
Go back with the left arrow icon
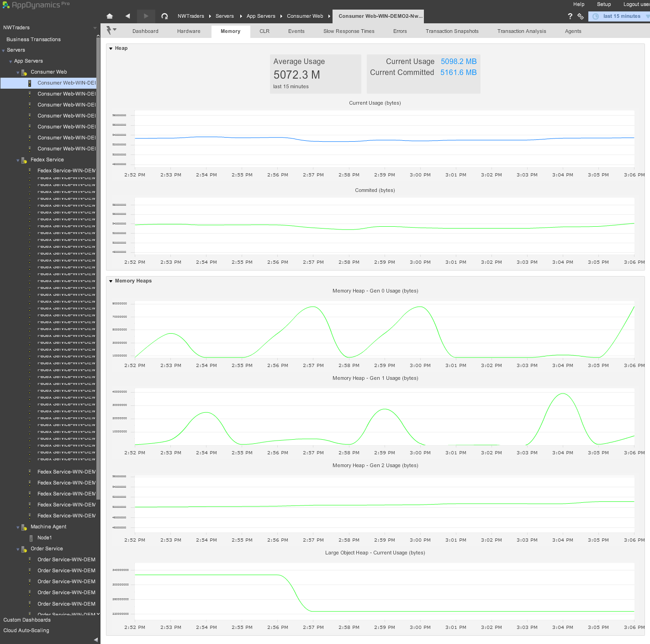[x=127, y=16]
